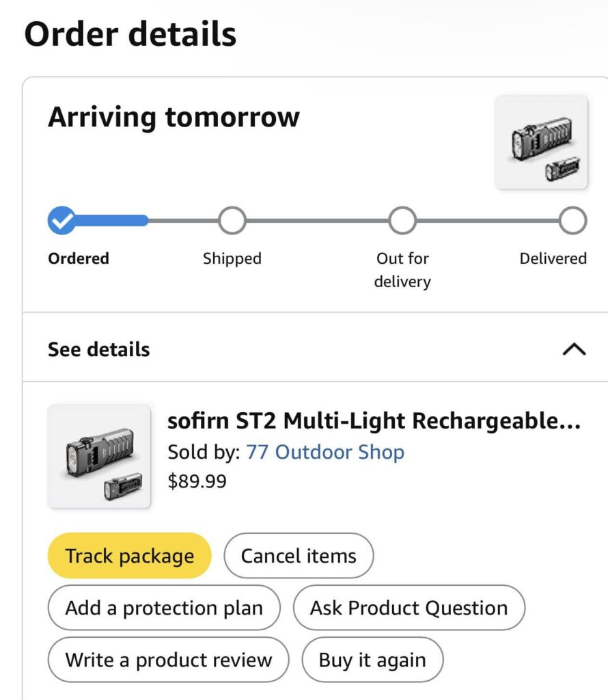Click the Delivered progress circle
The height and width of the screenshot is (700, 608).
(572, 220)
